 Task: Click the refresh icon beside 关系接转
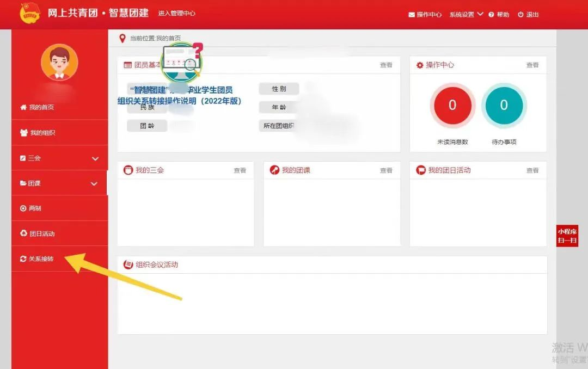click(x=23, y=259)
